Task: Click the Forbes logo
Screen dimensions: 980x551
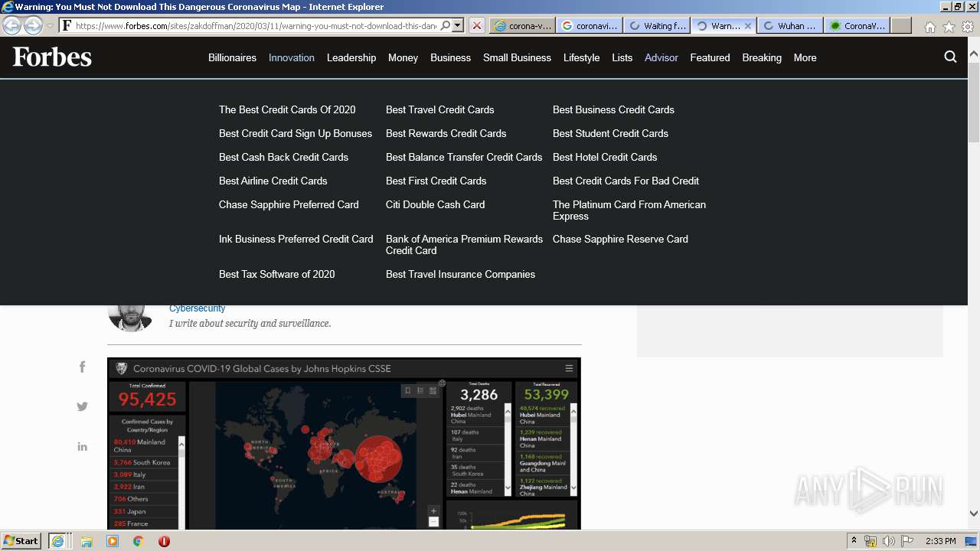Action: pos(52,57)
